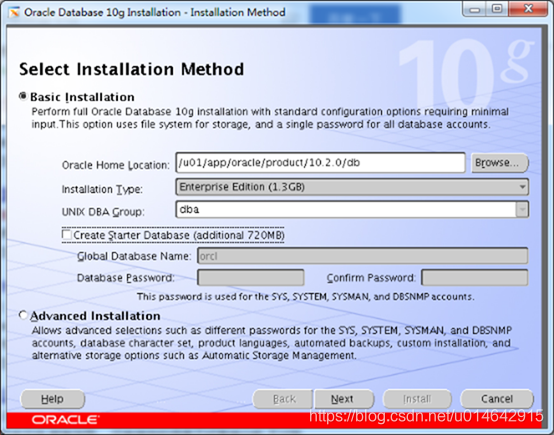Maximize the installer window
This screenshot has width=554, height=435.
497,10
